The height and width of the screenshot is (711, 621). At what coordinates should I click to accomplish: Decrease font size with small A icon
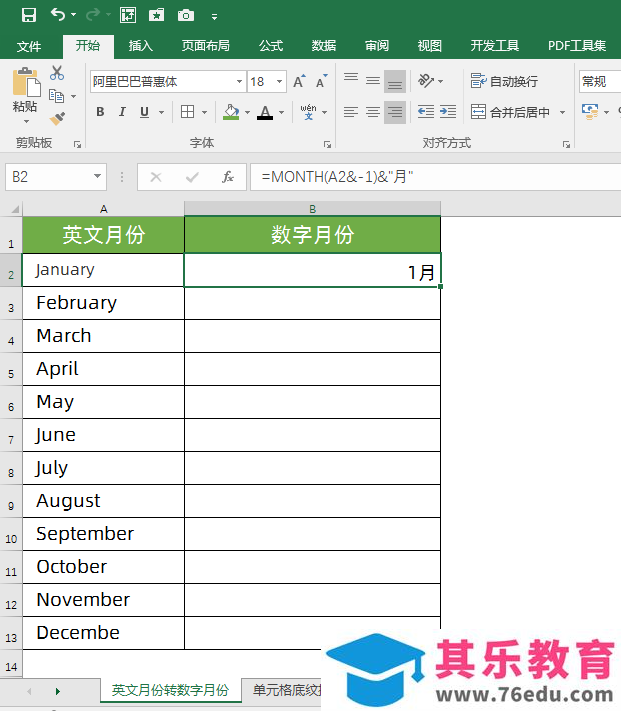coord(321,82)
